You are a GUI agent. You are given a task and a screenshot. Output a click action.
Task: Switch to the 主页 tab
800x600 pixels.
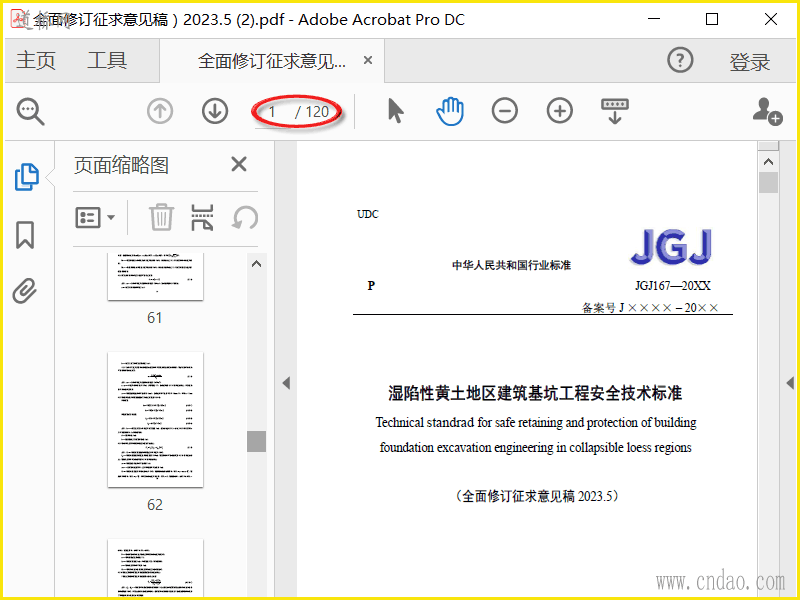coord(36,61)
